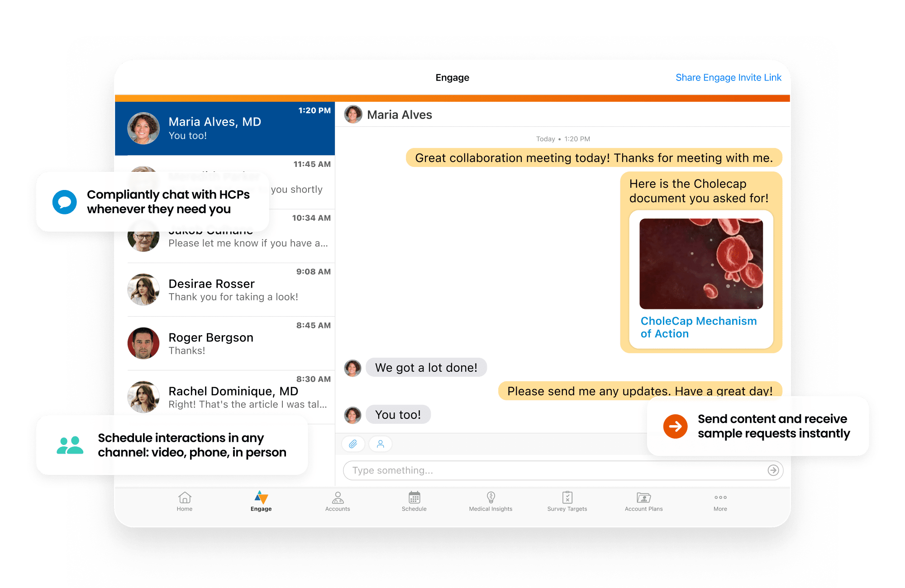905x588 pixels.
Task: Click the red blood cells document thumbnail
Action: point(701,264)
